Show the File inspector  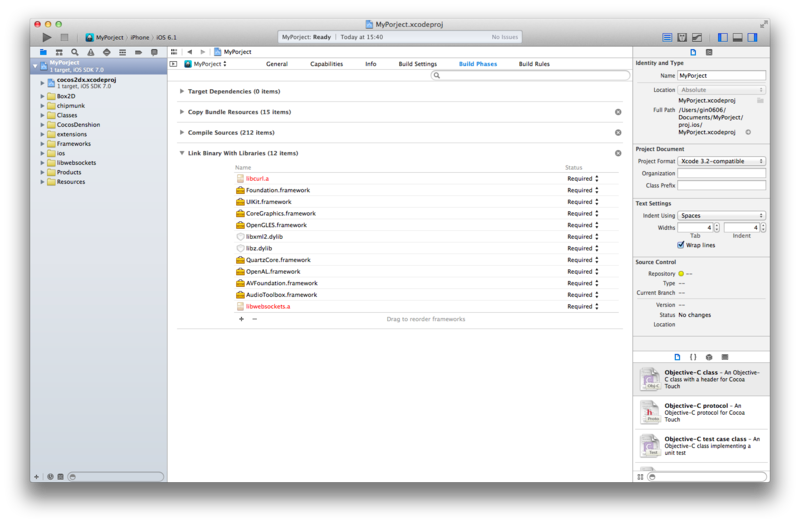(x=693, y=52)
